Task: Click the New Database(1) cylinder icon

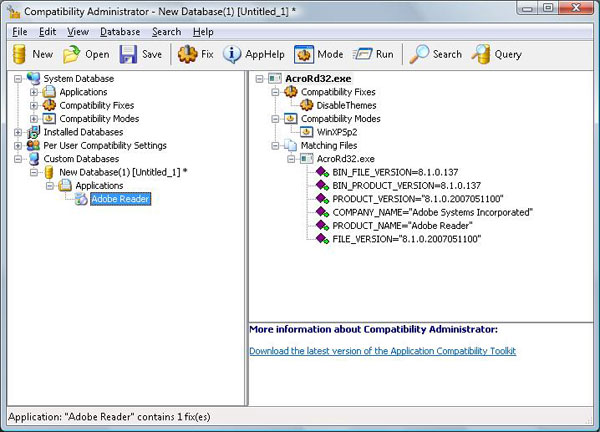Action: click(x=49, y=172)
